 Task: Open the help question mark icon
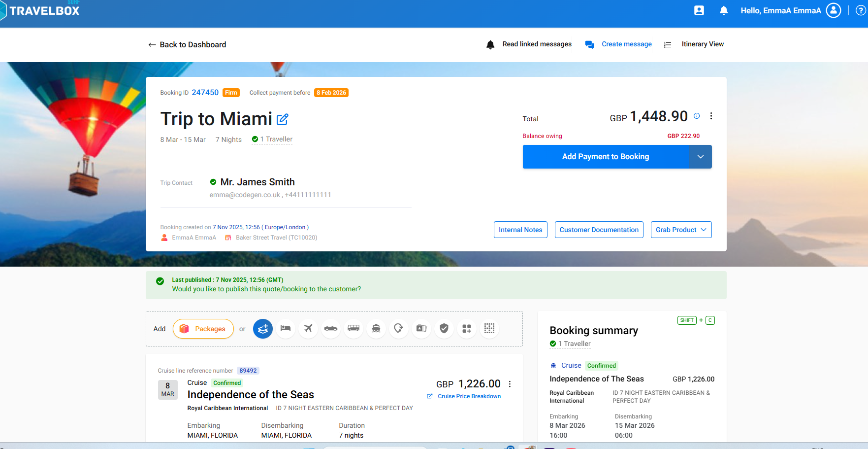861,10
